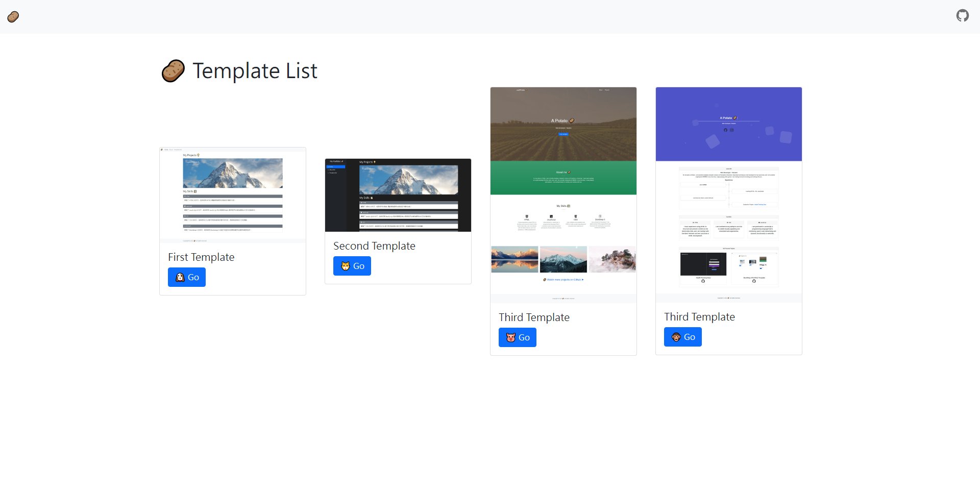
Task: Select the snowy mountain photo between two others
Action: pos(563,259)
